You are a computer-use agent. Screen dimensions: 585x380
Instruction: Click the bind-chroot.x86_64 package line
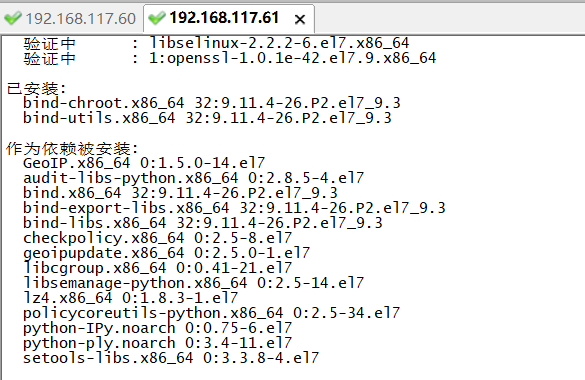tap(212, 103)
